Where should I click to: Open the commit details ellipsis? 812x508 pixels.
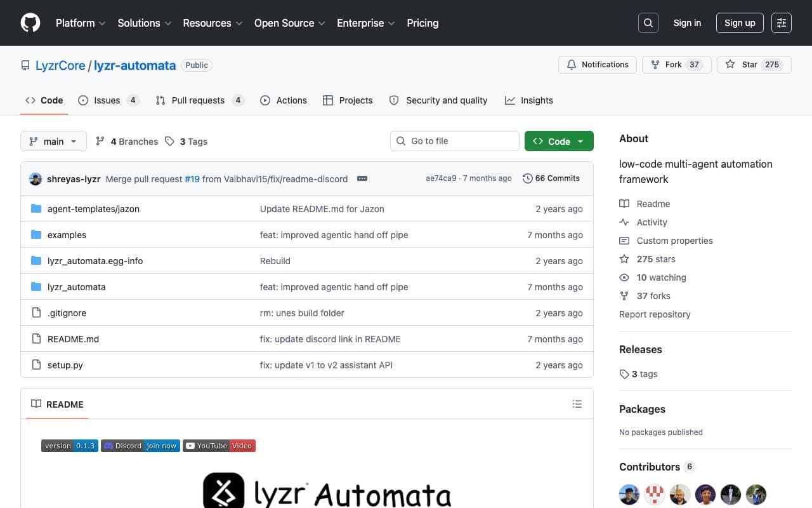pyautogui.click(x=362, y=179)
